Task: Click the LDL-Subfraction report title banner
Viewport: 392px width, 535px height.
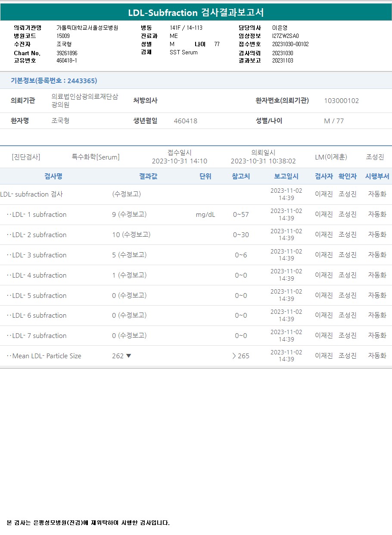Action: 196,13
